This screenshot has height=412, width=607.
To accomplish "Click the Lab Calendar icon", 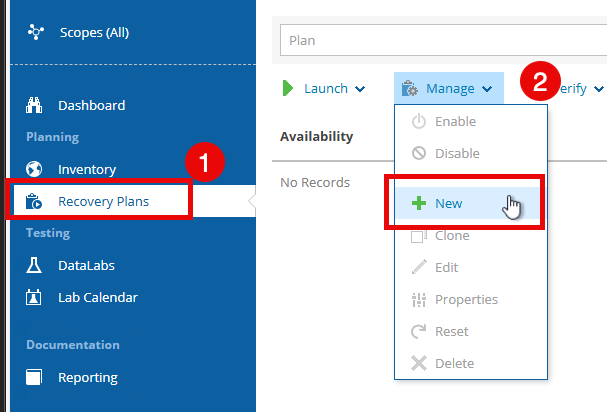I will click(34, 297).
